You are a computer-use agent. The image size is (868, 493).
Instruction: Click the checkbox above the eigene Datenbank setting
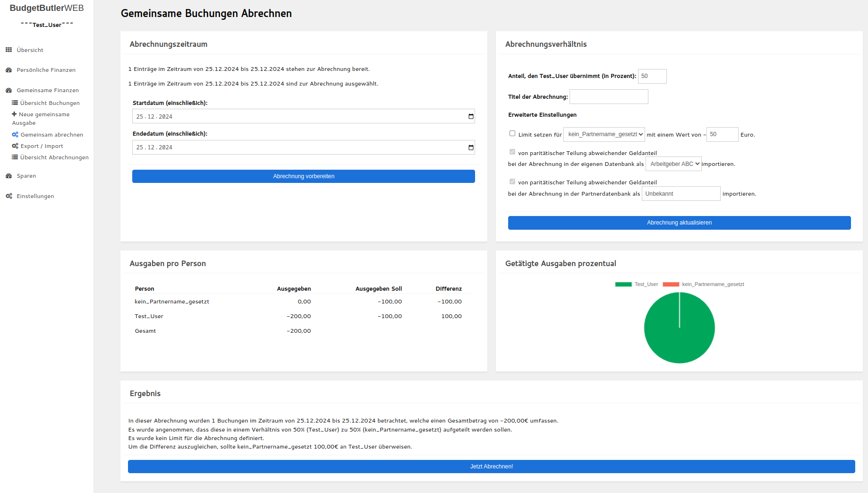click(512, 152)
